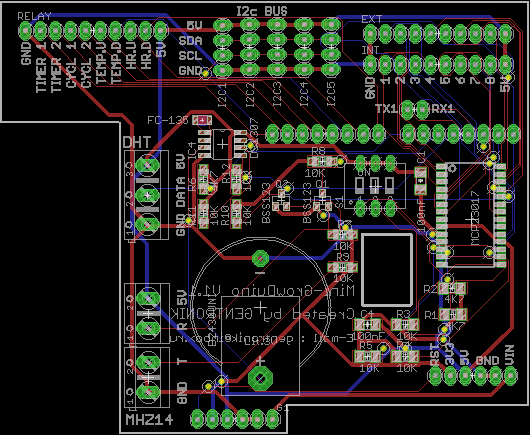Image resolution: width=530 pixels, height=435 pixels.
Task: Select the R2 4K7 resistor
Action: pos(453,288)
